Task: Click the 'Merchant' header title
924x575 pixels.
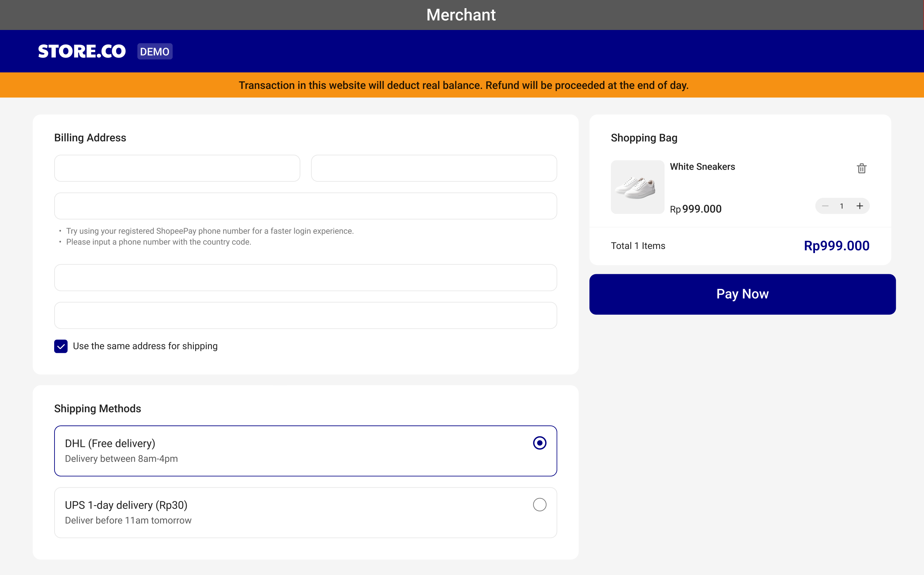Action: pos(461,15)
